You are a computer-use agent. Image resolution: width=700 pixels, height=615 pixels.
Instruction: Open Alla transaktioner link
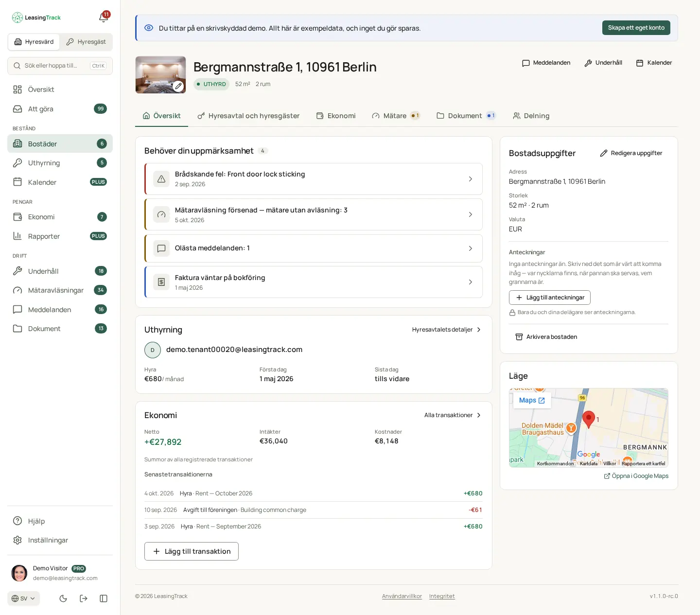point(453,415)
